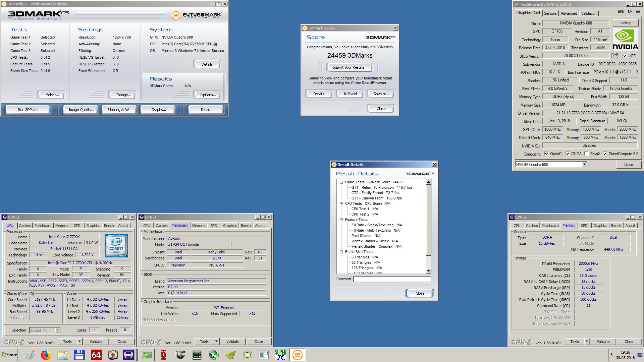The width and height of the screenshot is (644, 362).
Task: Click Result Details scrollbar up arrow
Action: [x=428, y=182]
